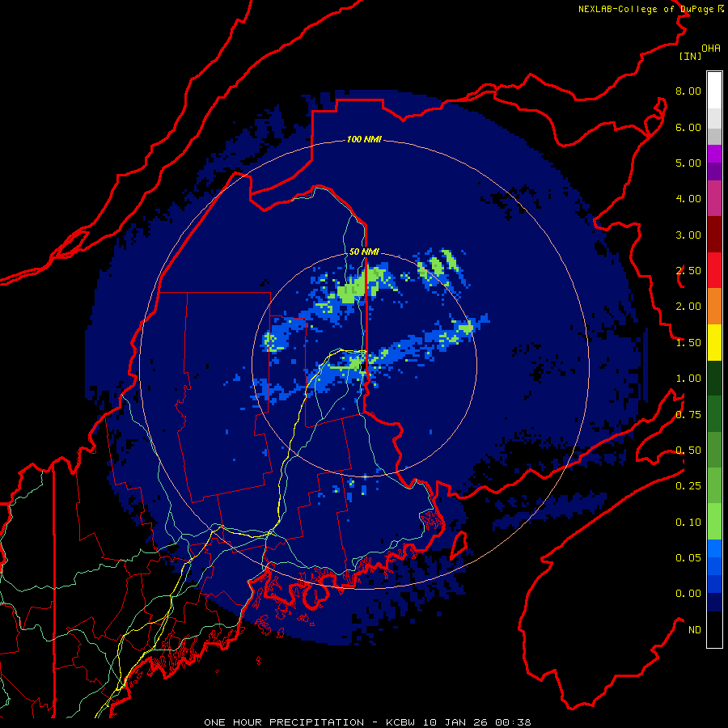Click the OHA product label
728x728 pixels.
pyautogui.click(x=711, y=49)
